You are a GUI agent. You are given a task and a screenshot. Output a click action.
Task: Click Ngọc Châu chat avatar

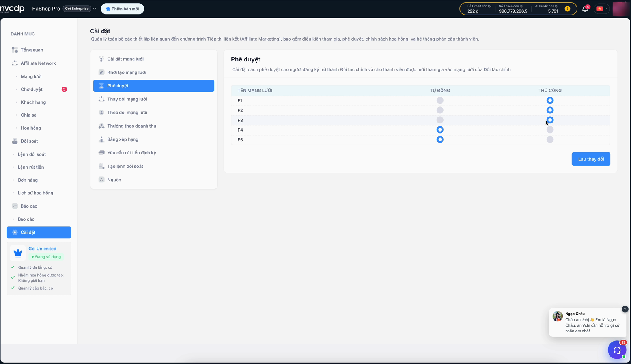(558, 316)
